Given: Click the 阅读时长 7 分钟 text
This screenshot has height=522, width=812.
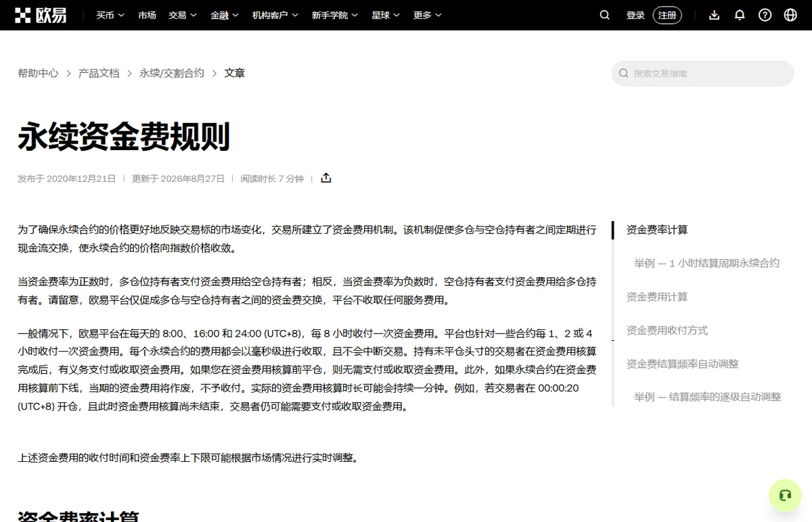Looking at the screenshot, I should point(272,179).
